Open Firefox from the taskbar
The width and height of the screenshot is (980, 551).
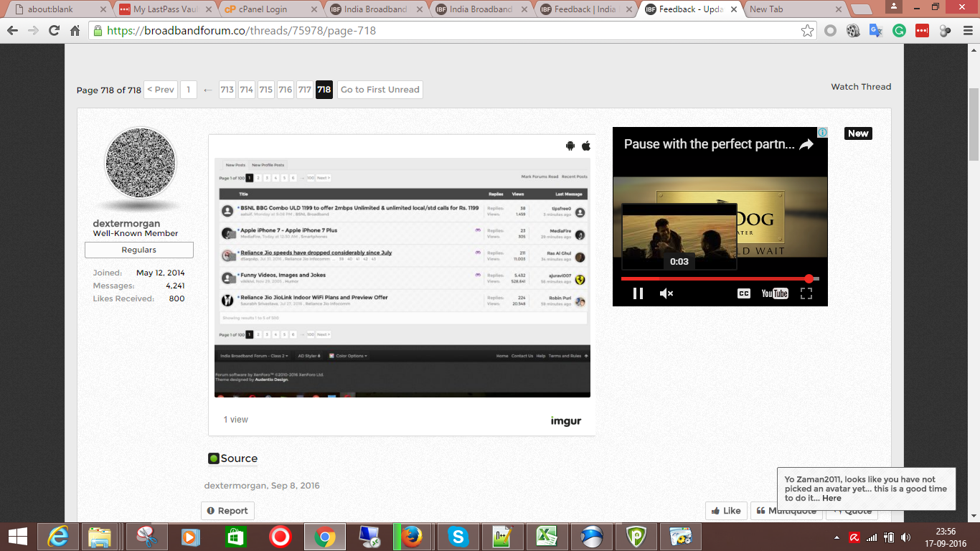click(411, 536)
